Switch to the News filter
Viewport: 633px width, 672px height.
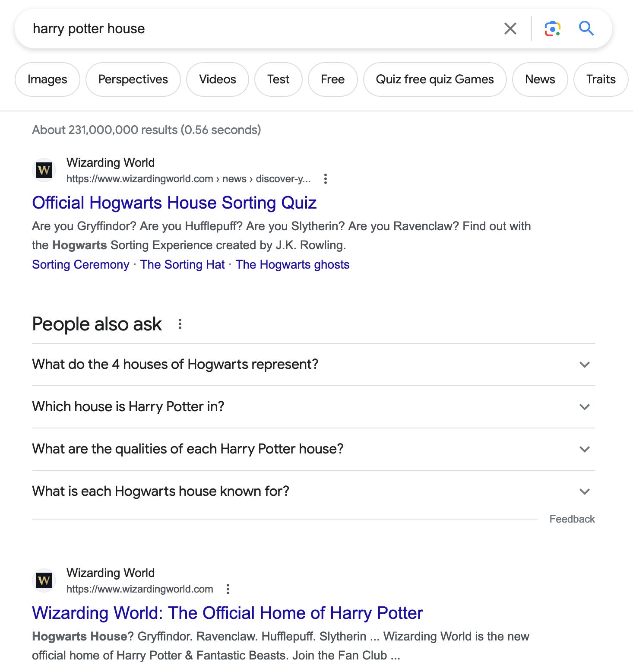point(540,79)
